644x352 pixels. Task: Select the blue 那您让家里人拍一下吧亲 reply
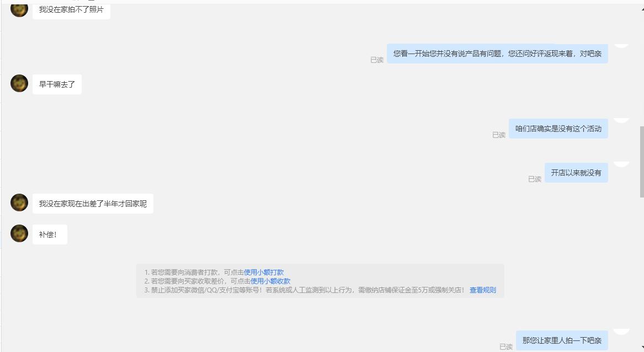click(x=562, y=340)
